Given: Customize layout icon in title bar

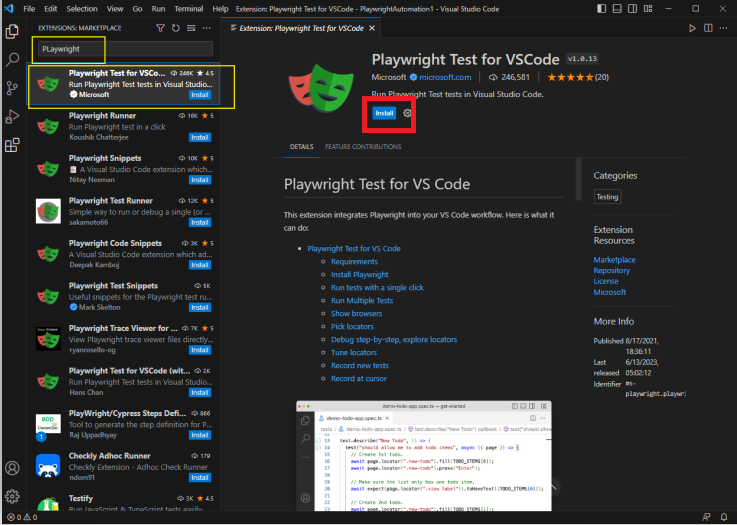Looking at the screenshot, I should click(648, 9).
